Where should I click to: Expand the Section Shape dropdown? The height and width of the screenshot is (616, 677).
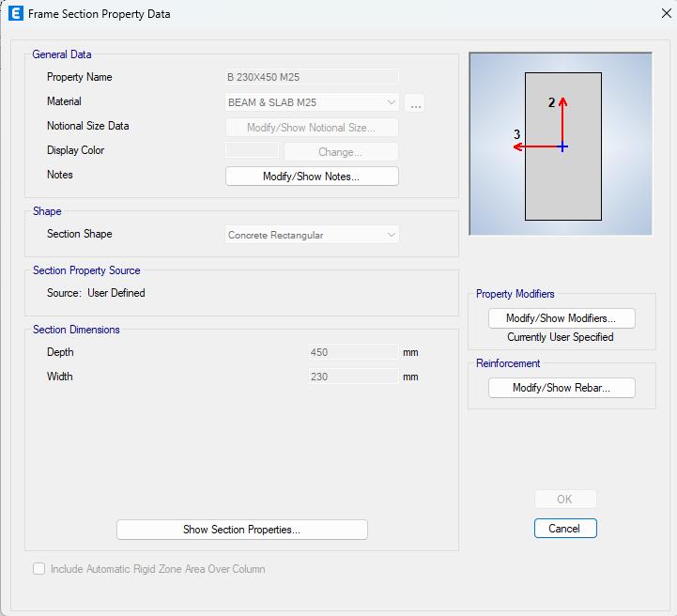[312, 235]
